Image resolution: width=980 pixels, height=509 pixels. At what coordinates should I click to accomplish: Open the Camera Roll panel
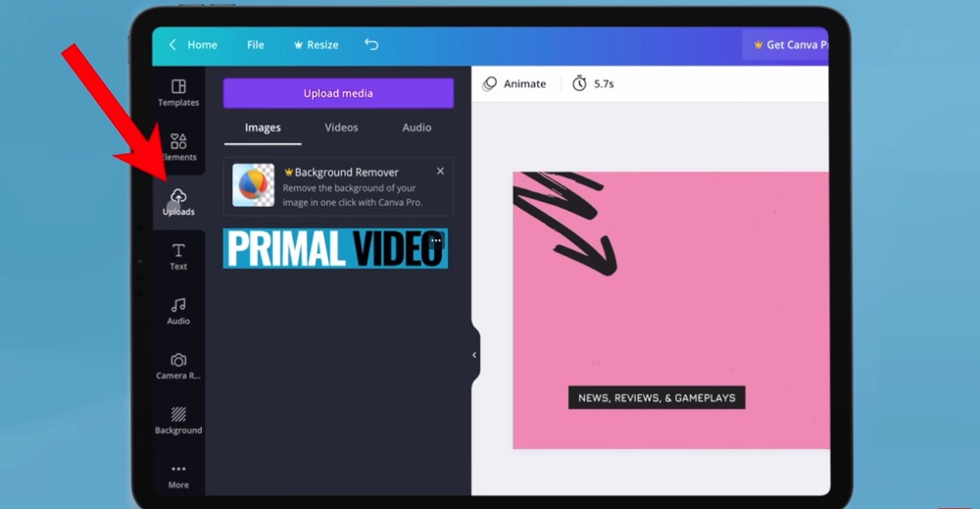(178, 367)
